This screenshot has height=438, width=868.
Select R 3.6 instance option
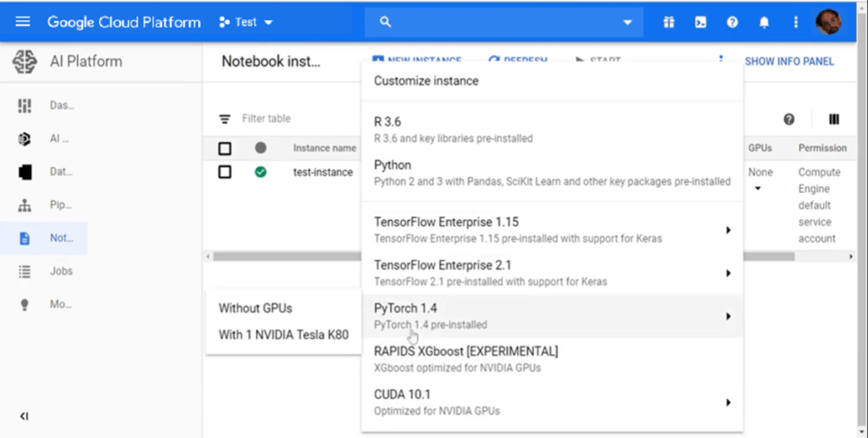coord(552,130)
